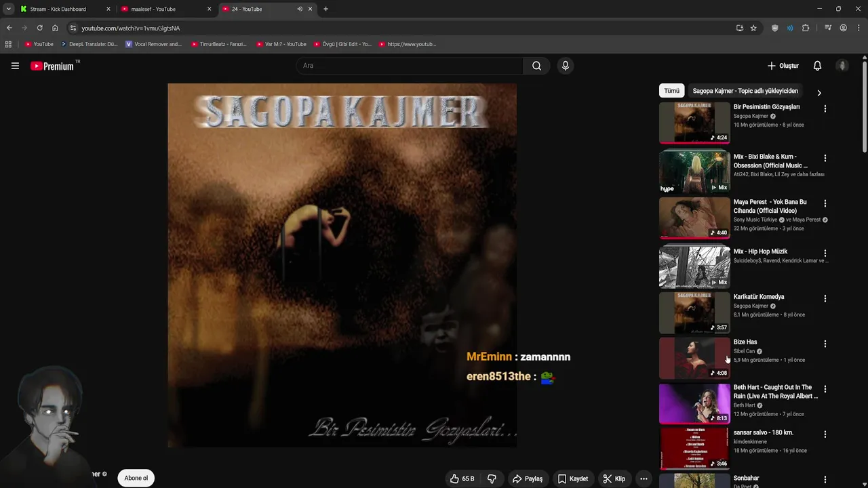The height and width of the screenshot is (488, 868).
Task: Open the blue sound waves extension
Action: 790,28
